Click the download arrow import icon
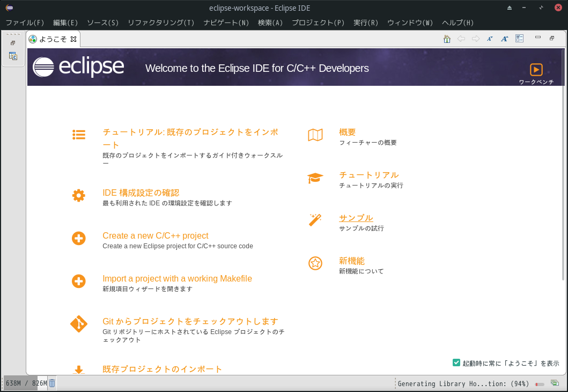Screen dimensions: 568x392 tap(79, 369)
